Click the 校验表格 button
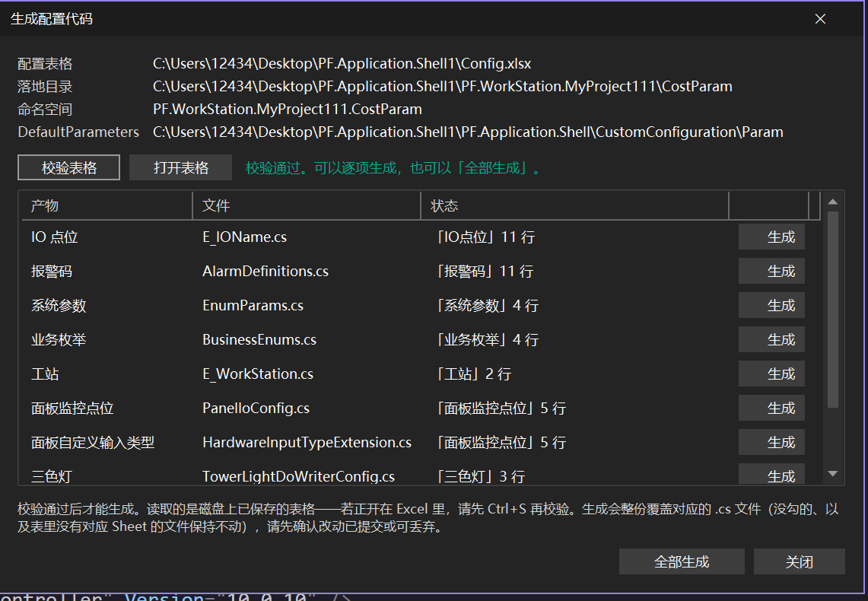The image size is (868, 601). click(68, 167)
